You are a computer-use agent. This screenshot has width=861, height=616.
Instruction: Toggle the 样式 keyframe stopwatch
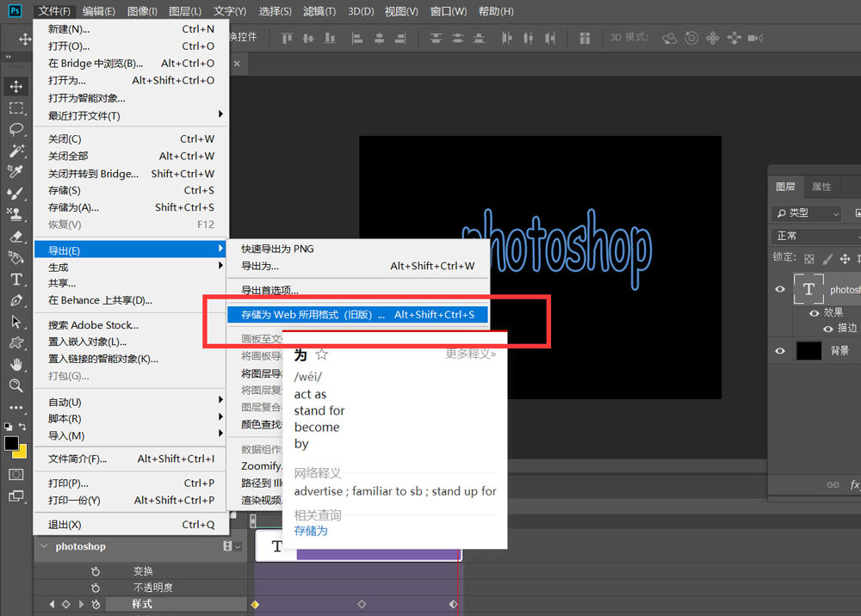[96, 605]
